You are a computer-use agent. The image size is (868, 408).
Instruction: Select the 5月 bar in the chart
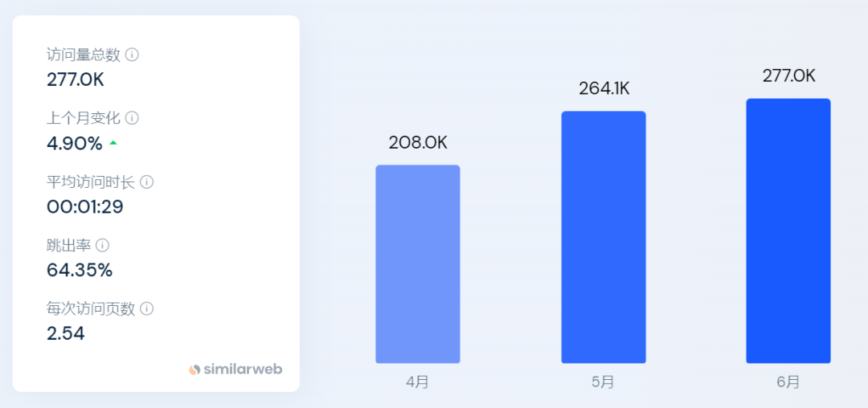tap(603, 237)
